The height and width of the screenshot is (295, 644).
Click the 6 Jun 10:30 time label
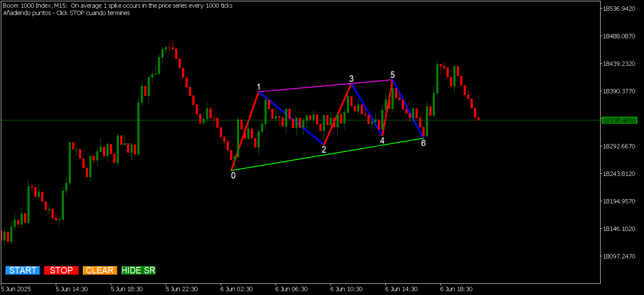pyautogui.click(x=346, y=289)
